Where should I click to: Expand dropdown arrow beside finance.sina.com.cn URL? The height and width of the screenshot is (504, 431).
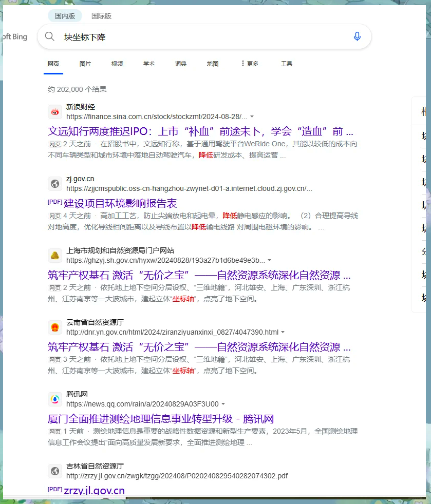[252, 117]
